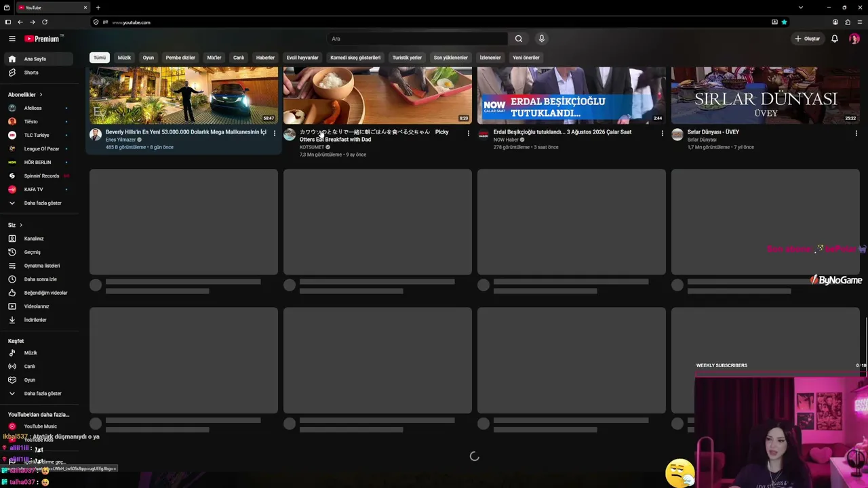Go forward in the browser
The image size is (868, 488).
click(x=33, y=22)
